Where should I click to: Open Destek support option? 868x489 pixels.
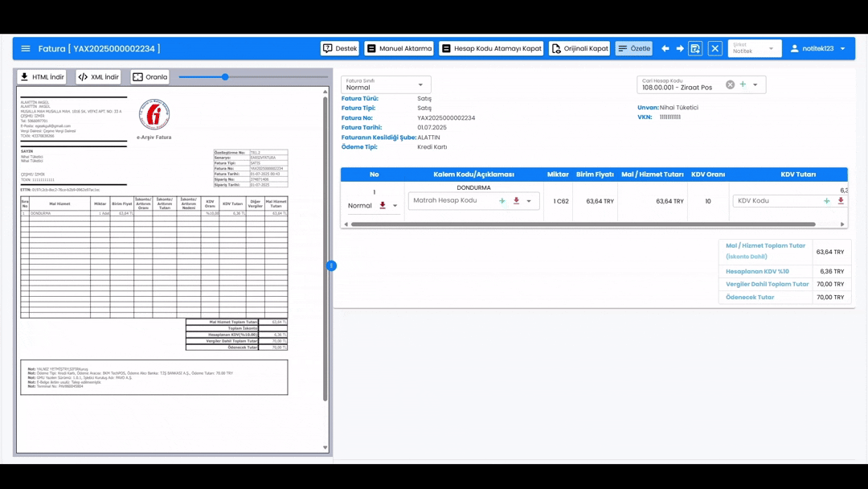click(x=340, y=49)
